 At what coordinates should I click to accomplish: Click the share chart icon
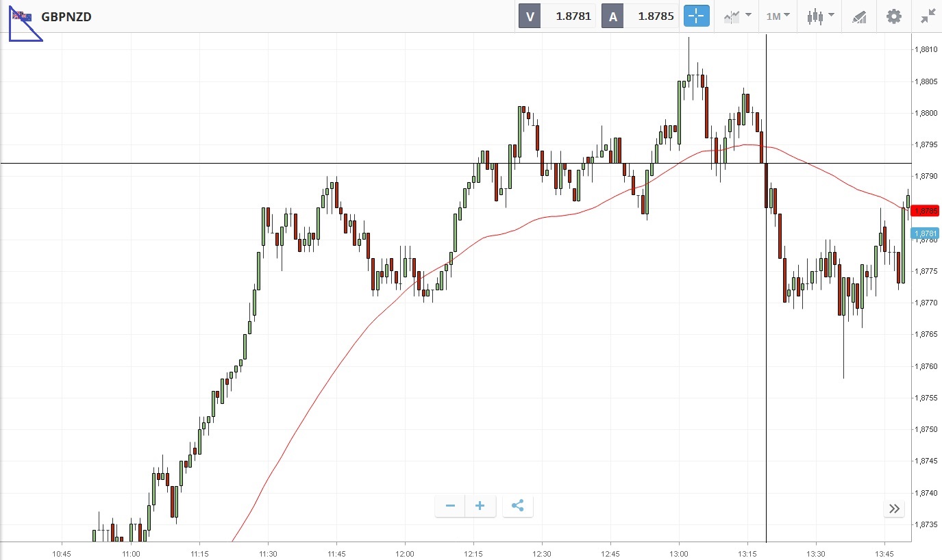click(518, 506)
